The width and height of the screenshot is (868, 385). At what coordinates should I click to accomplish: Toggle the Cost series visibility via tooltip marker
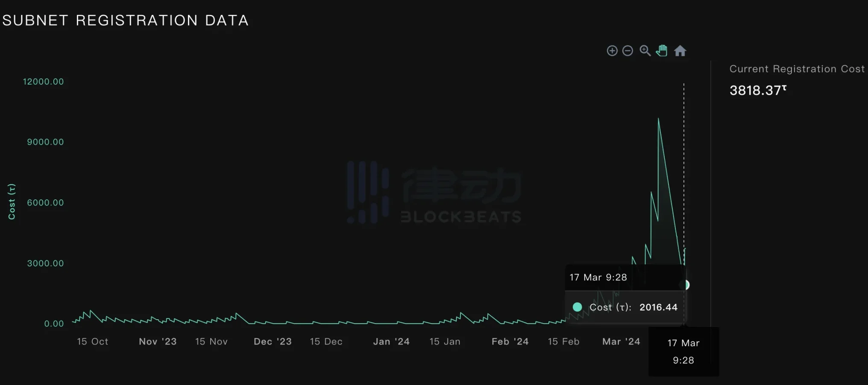pos(577,307)
